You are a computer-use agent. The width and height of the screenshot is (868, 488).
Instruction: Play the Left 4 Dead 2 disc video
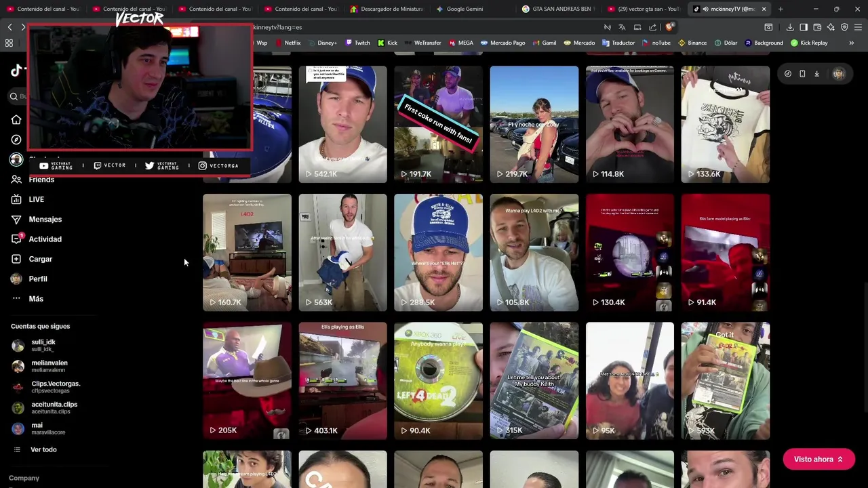(438, 381)
